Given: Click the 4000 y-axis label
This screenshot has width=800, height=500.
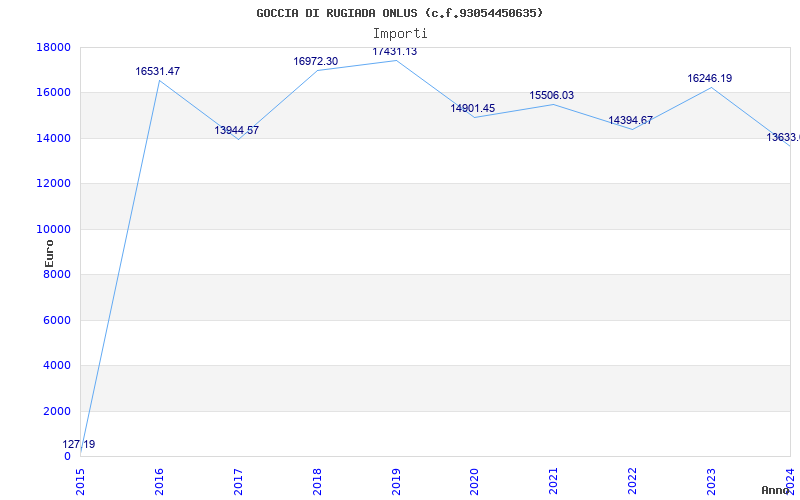Looking at the screenshot, I should [x=57, y=366].
